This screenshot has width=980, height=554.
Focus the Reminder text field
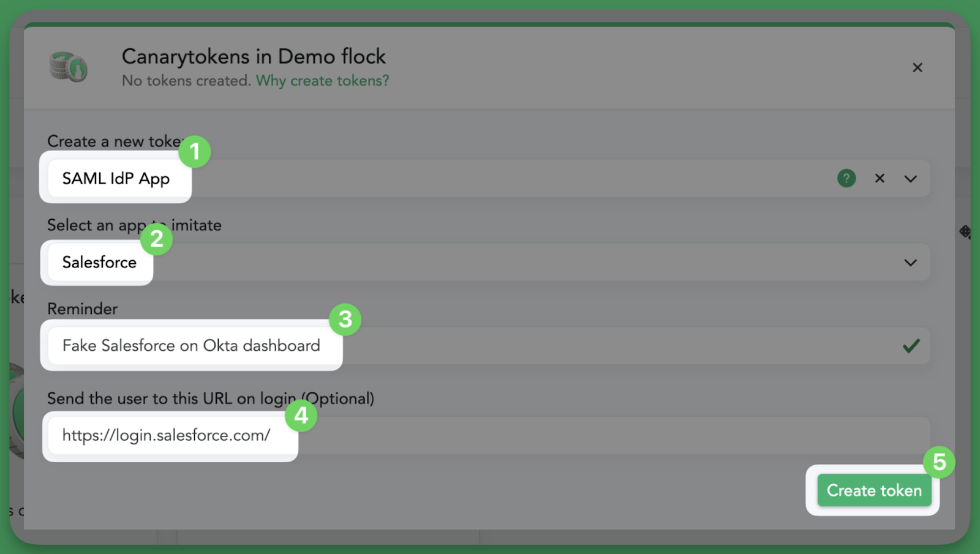(191, 346)
